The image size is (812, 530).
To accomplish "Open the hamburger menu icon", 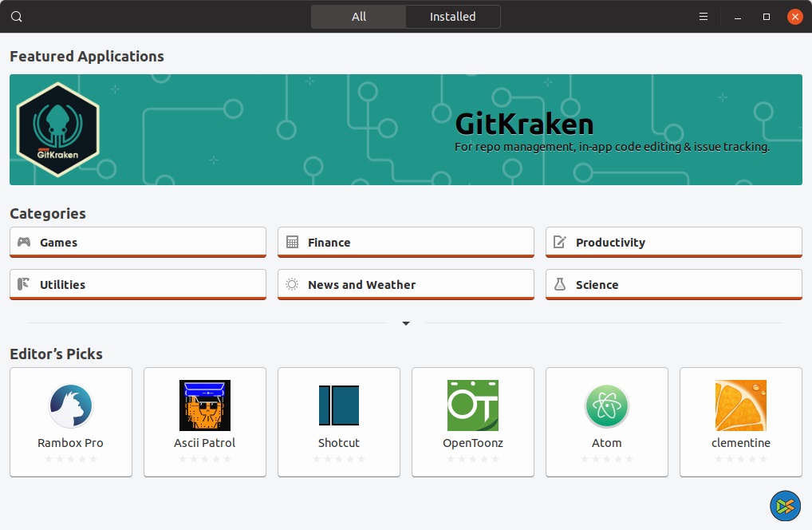I will tap(704, 17).
